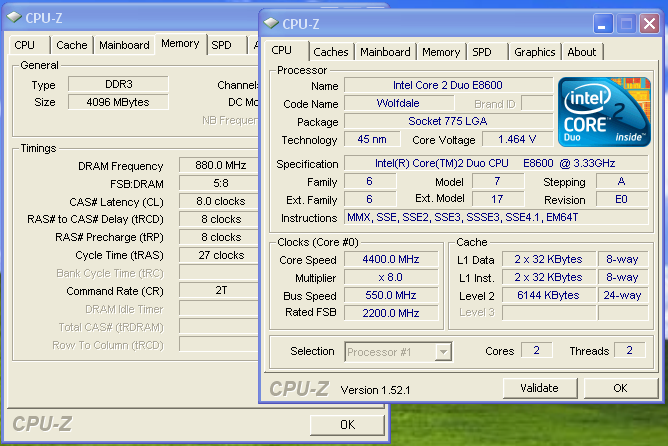Viewport: 668px width, 446px height.
Task: Click the Specification field text
Action: point(495,163)
